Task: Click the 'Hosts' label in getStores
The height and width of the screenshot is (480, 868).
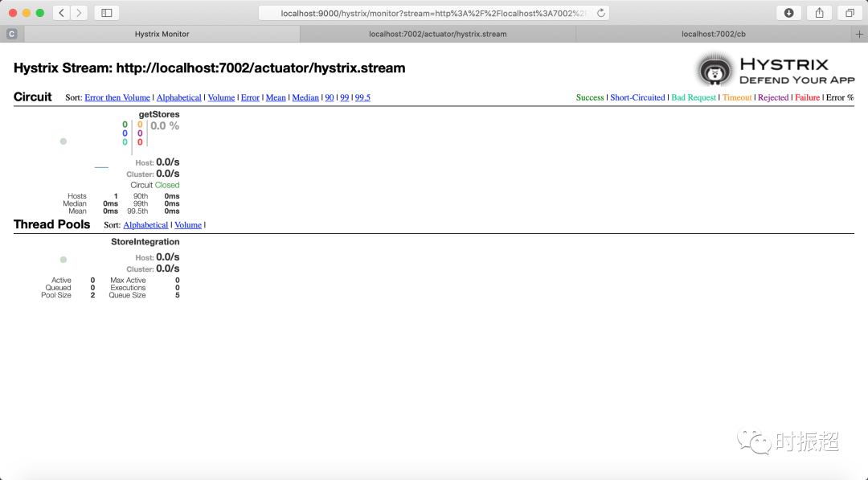Action: tap(77, 196)
